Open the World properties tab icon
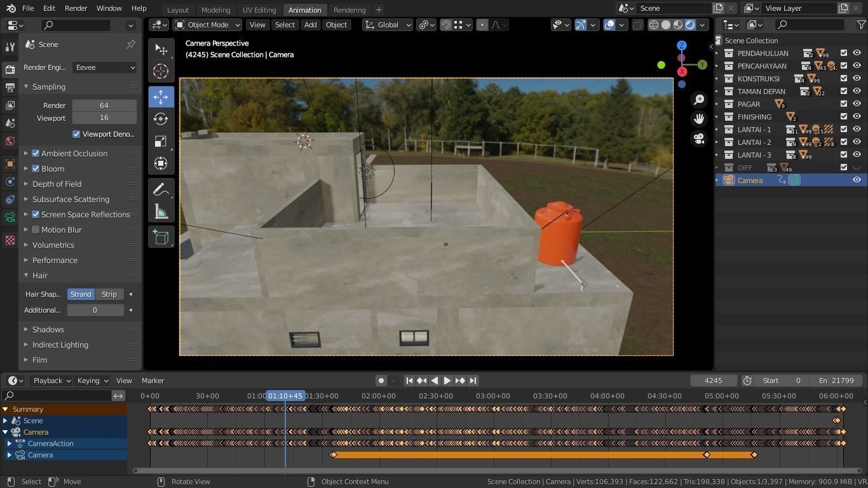 [10, 141]
